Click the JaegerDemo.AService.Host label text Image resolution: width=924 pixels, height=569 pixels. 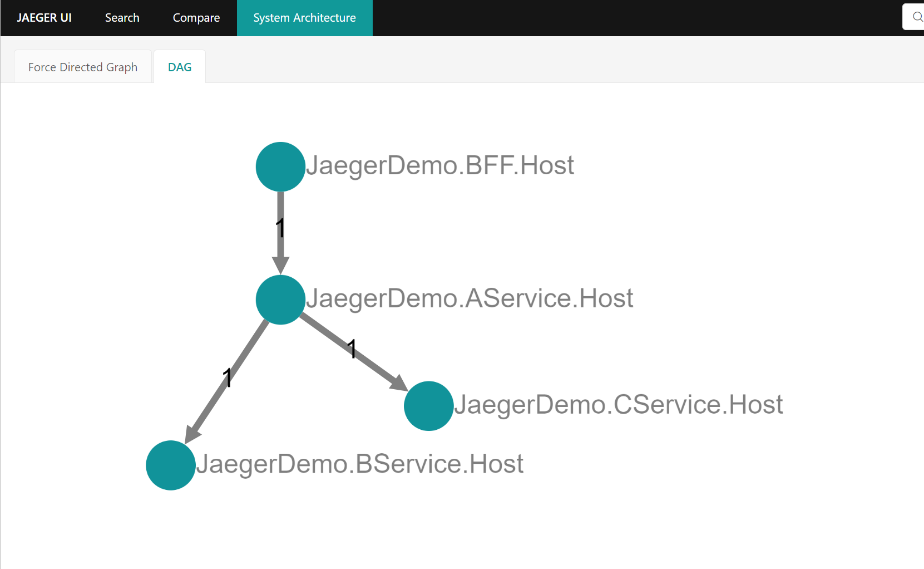pos(470,298)
